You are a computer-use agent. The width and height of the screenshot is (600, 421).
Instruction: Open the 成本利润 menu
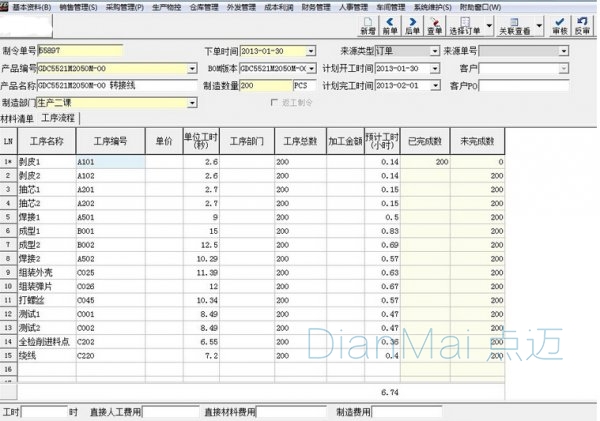(279, 7)
